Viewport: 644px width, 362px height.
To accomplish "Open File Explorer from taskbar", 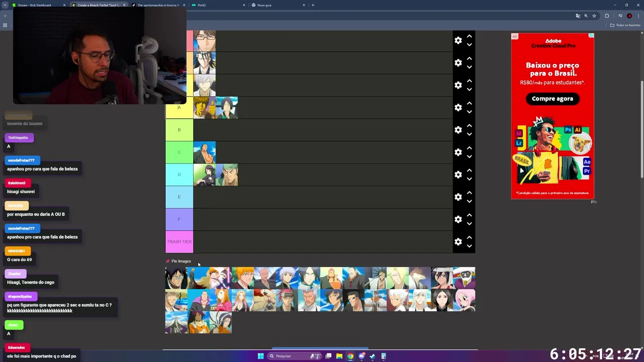I will coord(340,356).
